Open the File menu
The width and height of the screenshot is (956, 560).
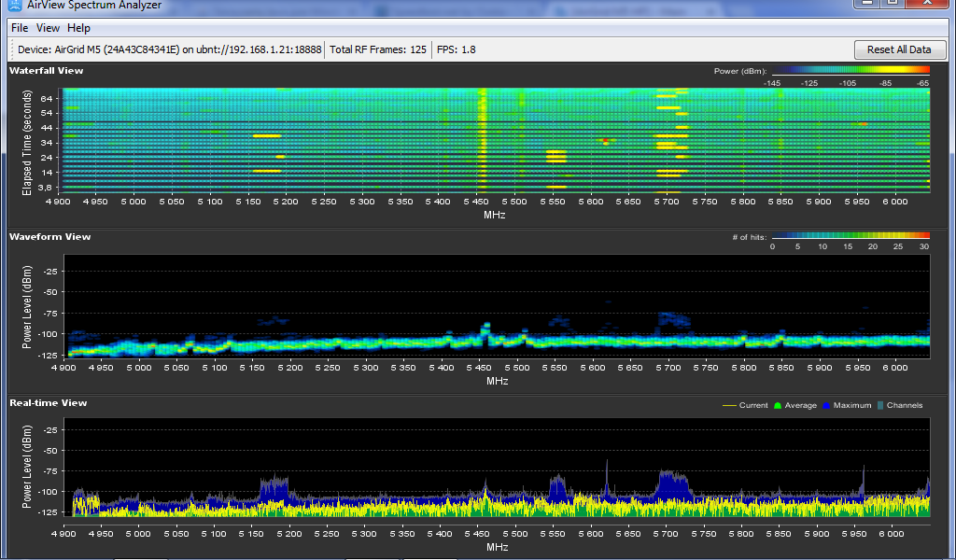20,28
